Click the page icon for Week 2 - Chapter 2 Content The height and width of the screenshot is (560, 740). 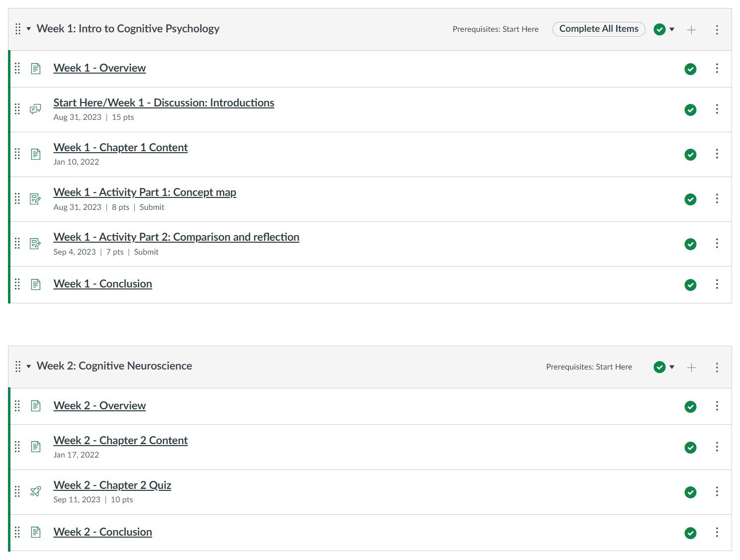click(x=35, y=446)
